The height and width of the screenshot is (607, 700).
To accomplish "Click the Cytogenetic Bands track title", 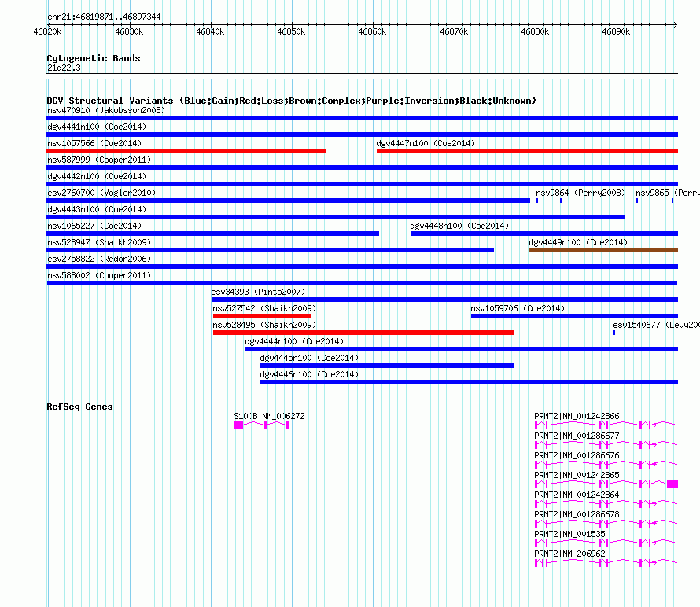I will click(94, 58).
